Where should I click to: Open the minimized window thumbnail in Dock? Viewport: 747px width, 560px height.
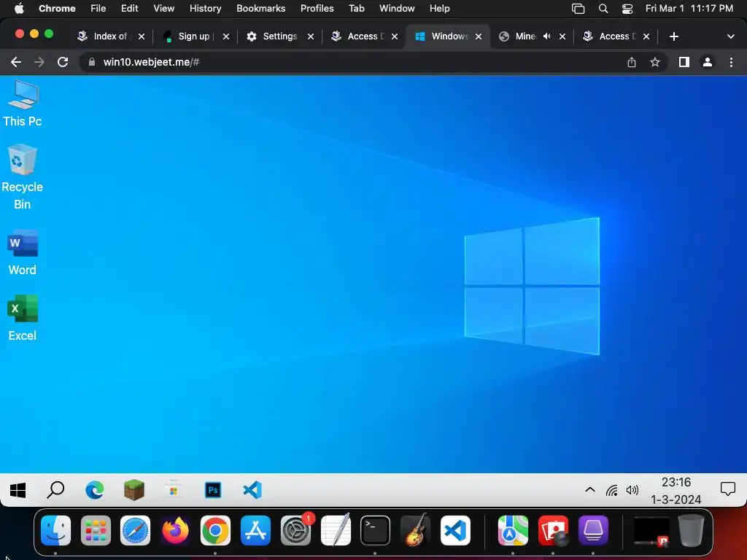(651, 531)
